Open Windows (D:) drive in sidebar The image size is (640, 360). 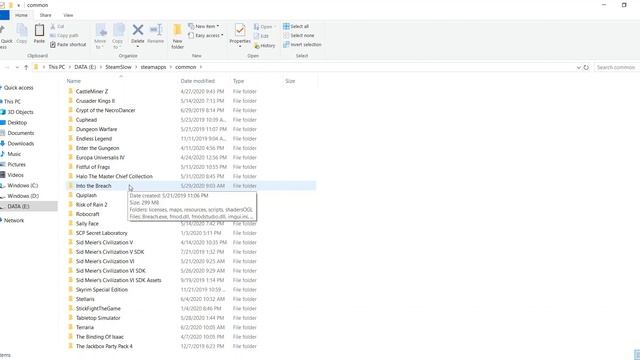point(23,196)
